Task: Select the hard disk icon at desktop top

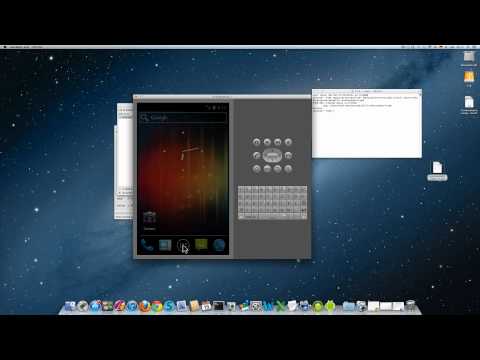Action: pos(469,58)
